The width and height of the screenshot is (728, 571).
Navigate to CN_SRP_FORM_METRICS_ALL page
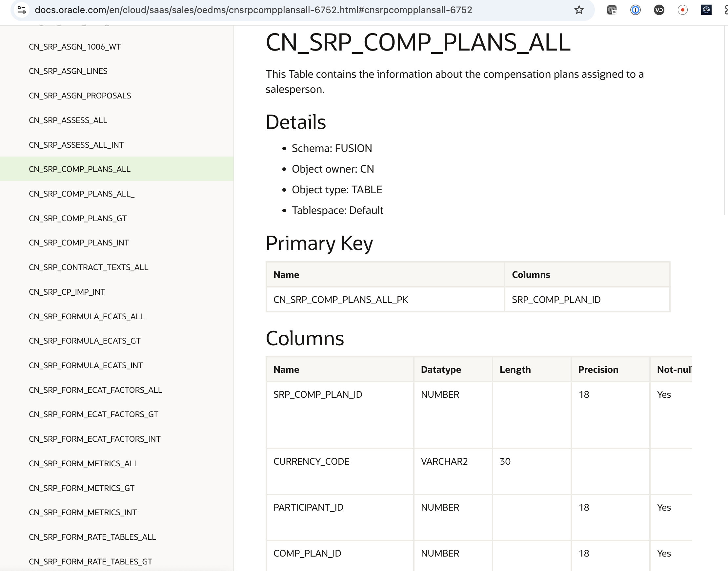point(84,463)
